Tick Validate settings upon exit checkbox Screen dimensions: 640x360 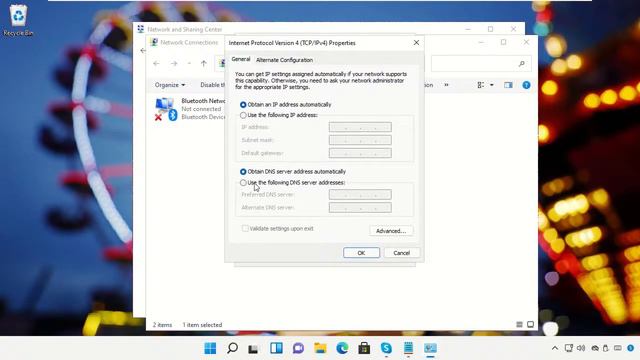tap(245, 229)
